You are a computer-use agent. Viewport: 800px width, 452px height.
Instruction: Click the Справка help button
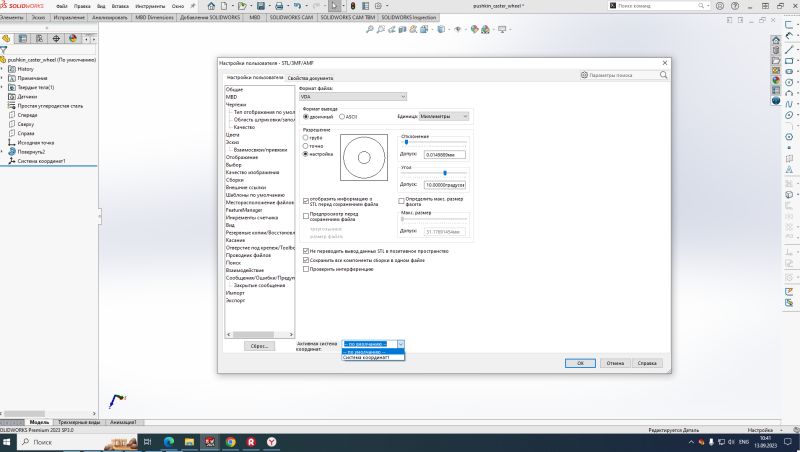coord(647,363)
